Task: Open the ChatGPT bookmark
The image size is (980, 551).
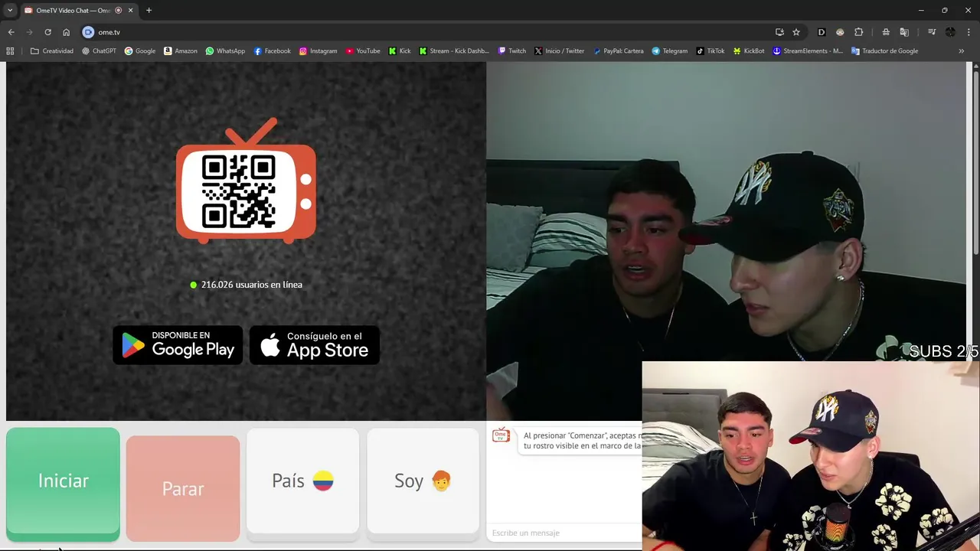Action: pyautogui.click(x=99, y=51)
